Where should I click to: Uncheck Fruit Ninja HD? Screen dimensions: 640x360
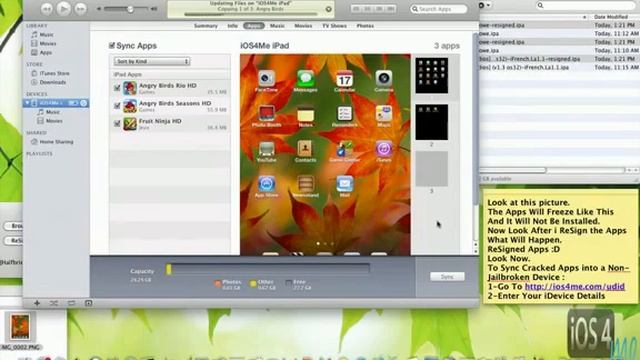point(117,123)
